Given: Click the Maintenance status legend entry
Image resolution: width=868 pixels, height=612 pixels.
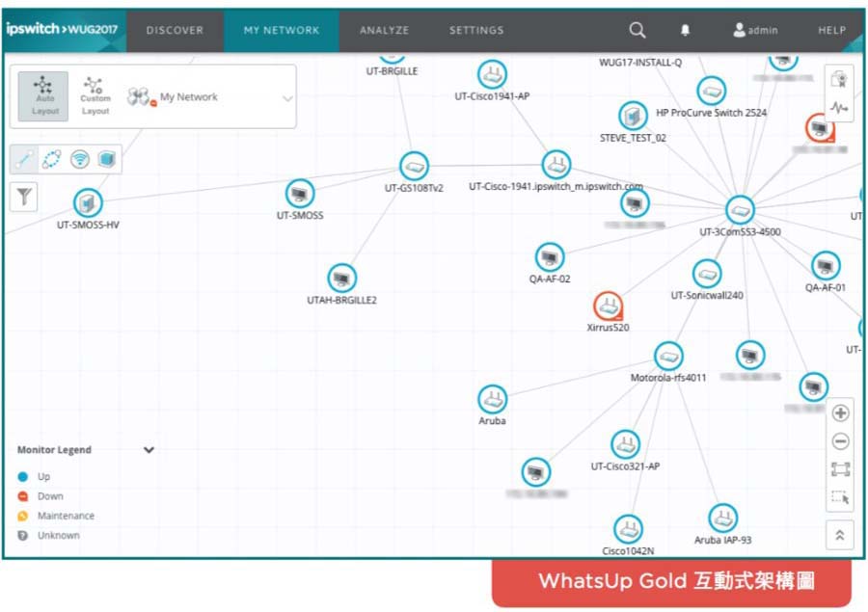Looking at the screenshot, I should click(56, 516).
